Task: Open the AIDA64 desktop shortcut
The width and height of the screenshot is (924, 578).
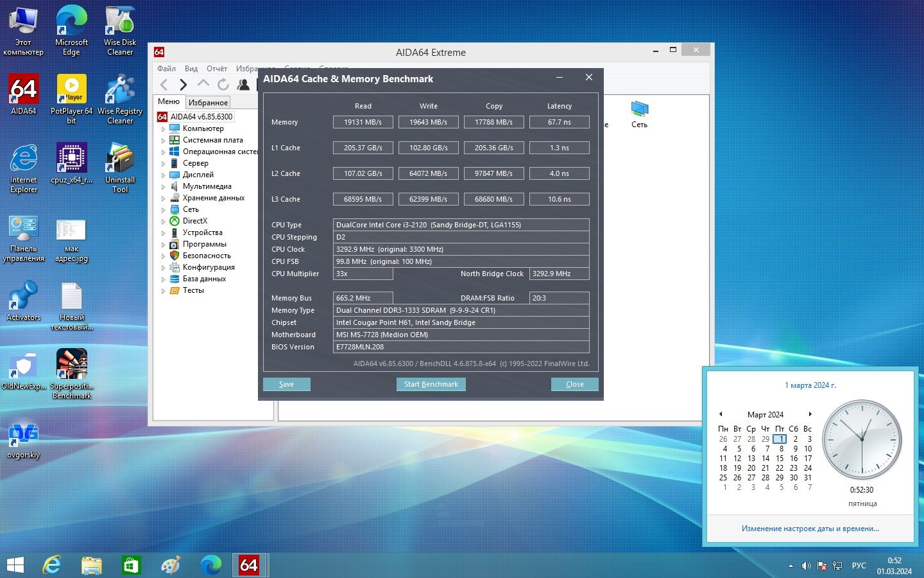Action: (x=24, y=94)
